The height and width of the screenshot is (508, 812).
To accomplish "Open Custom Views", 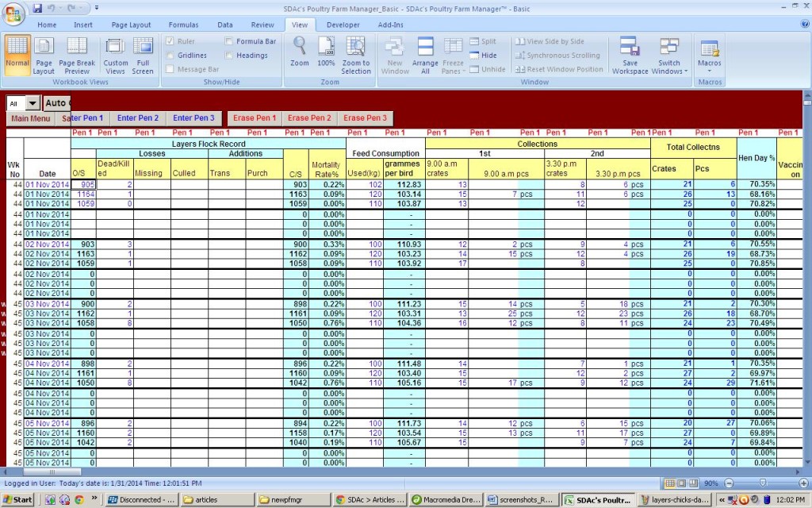I will (116, 55).
